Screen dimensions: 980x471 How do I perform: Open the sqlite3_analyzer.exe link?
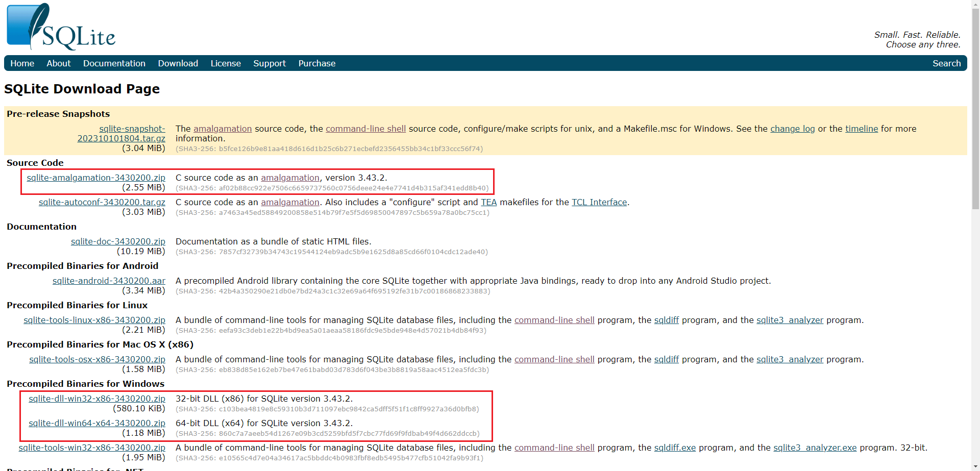tap(815, 448)
